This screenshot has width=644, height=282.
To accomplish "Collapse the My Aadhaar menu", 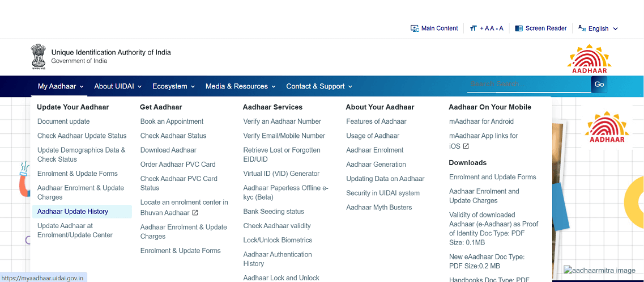I will pos(61,86).
